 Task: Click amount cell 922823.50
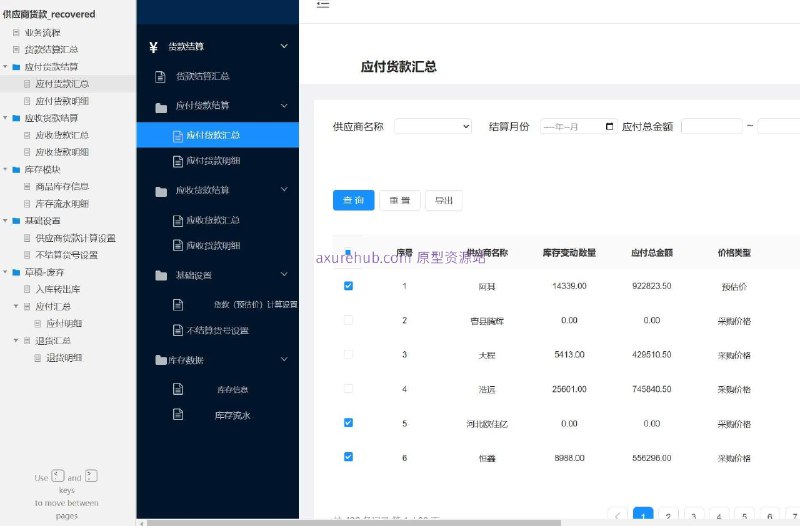coord(652,286)
